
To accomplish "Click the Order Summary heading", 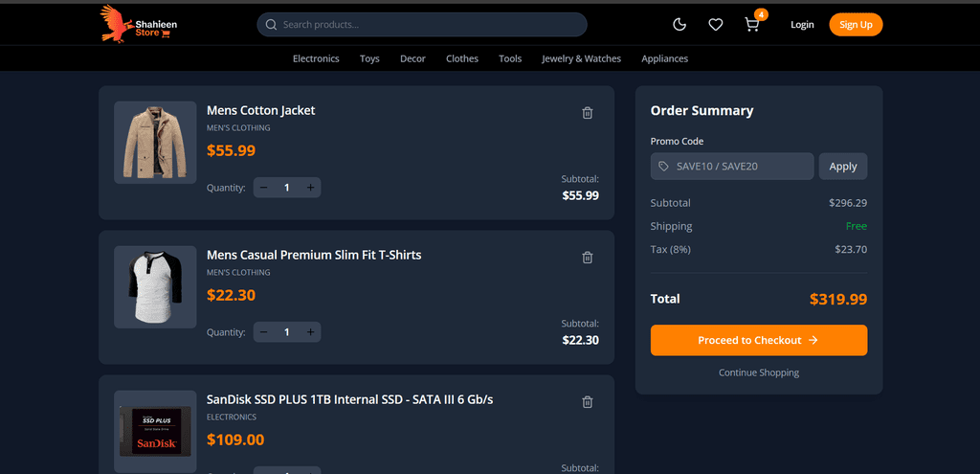I will 702,111.
